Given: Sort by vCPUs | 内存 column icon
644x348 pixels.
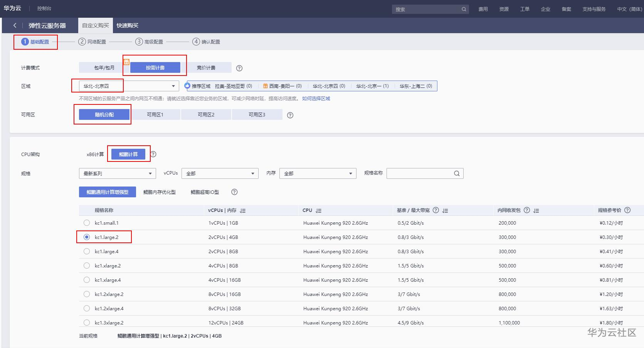Looking at the screenshot, I should pos(243,211).
